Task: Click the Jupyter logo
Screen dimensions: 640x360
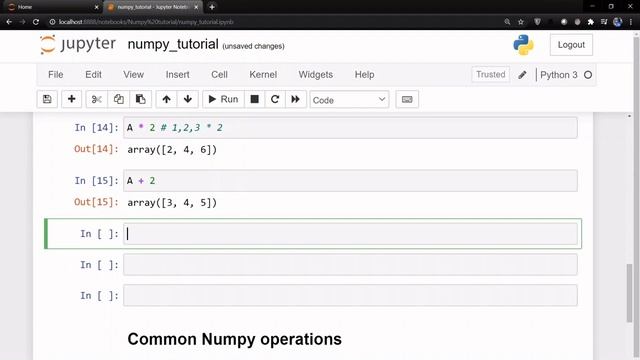Action: click(78, 44)
